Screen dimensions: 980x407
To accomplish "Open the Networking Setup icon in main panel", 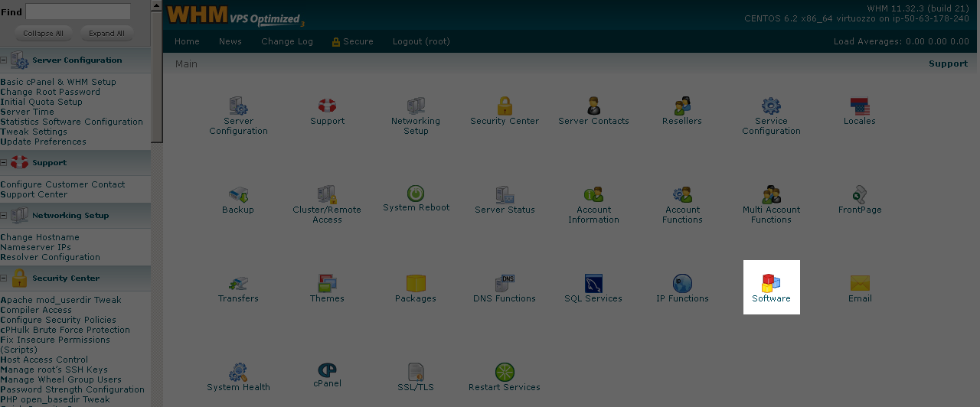I will (416, 106).
